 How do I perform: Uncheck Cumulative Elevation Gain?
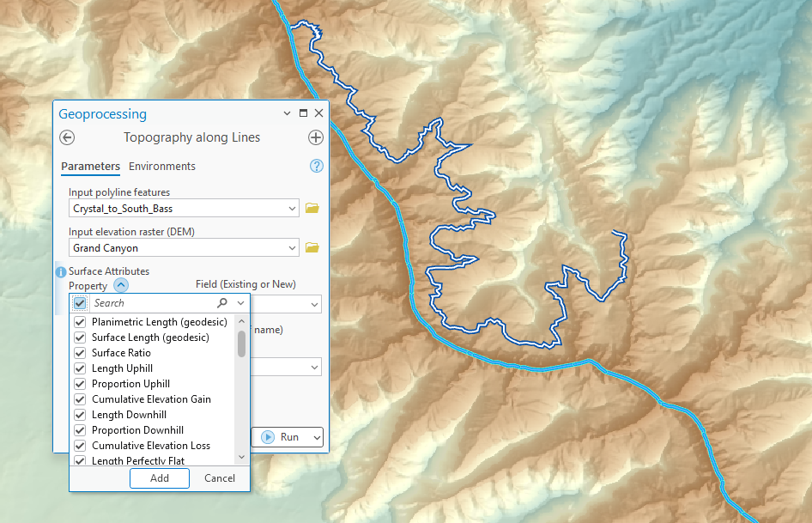click(80, 399)
